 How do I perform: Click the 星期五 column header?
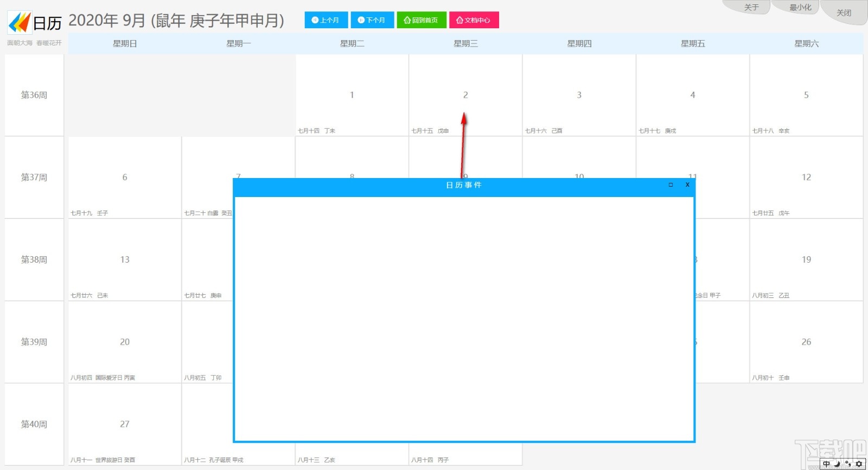click(693, 43)
